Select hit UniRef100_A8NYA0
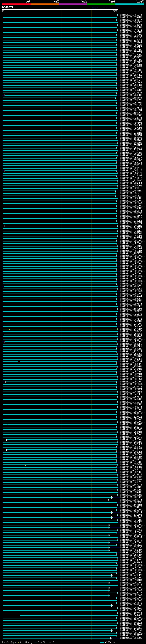This screenshot has width=146, height=644. 131,191
